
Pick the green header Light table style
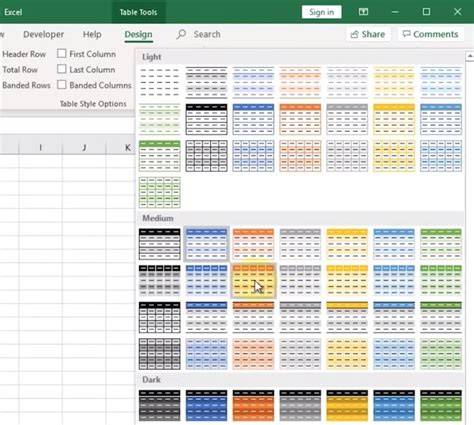pyautogui.click(x=160, y=156)
